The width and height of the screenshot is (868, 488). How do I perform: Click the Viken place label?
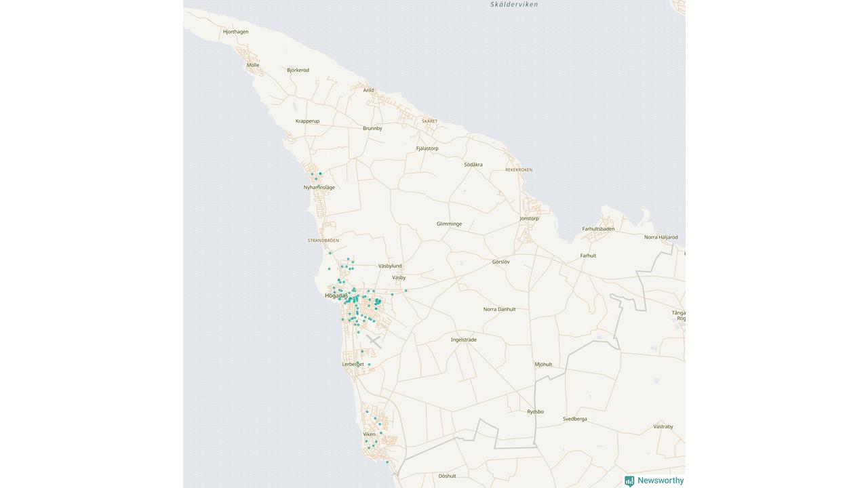click(369, 434)
